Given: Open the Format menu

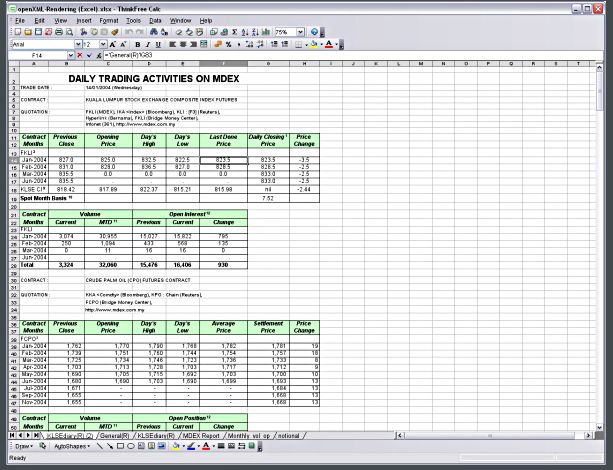Looking at the screenshot, I should (x=109, y=20).
